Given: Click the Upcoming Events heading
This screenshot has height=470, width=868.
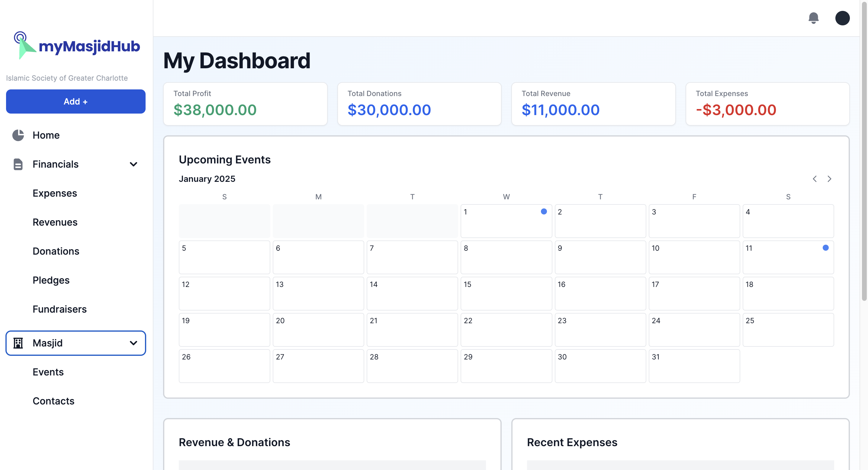Looking at the screenshot, I should [x=224, y=160].
